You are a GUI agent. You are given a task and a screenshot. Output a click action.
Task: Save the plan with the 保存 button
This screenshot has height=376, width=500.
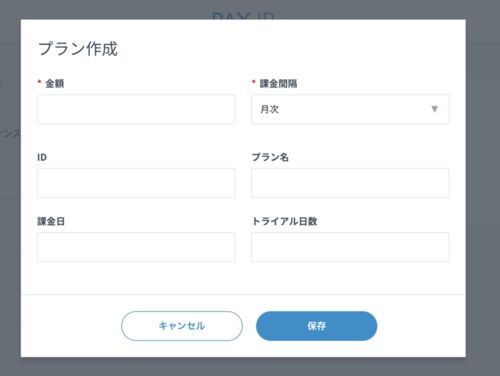click(316, 326)
